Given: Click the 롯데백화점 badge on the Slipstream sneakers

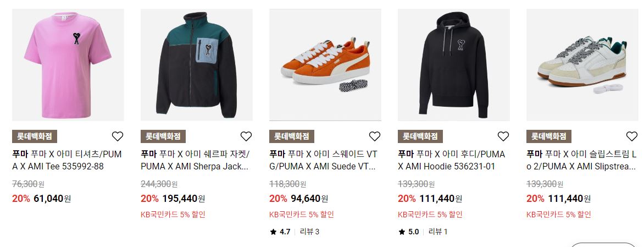Looking at the screenshot, I should click(x=549, y=136).
